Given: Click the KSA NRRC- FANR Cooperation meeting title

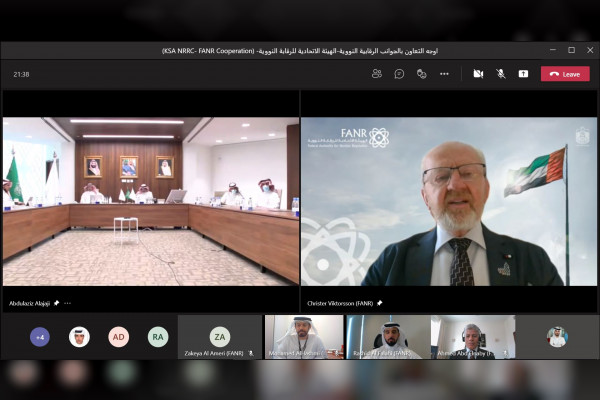Looking at the screenshot, I should (x=300, y=51).
